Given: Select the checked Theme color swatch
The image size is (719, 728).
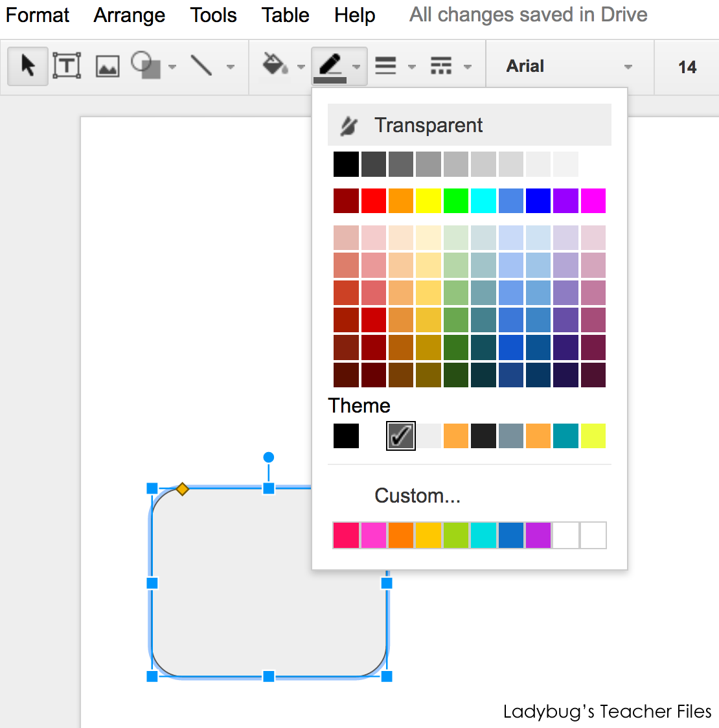Looking at the screenshot, I should [x=400, y=435].
